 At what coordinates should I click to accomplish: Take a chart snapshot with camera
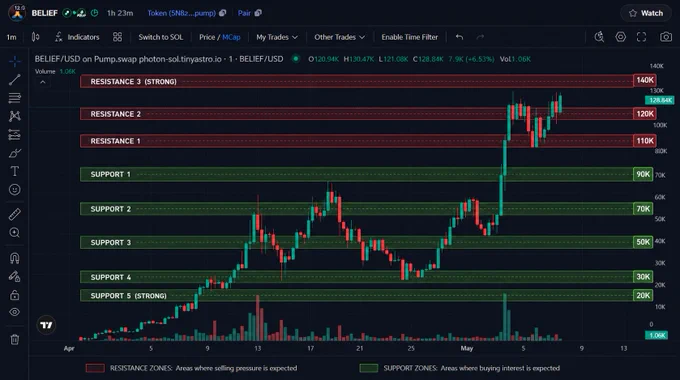pos(666,37)
